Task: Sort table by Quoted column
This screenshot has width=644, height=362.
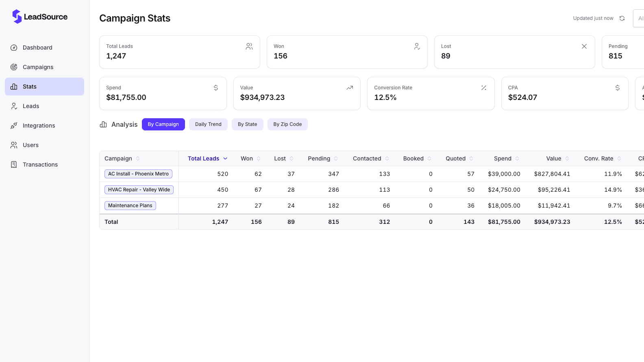Action: 460,158
